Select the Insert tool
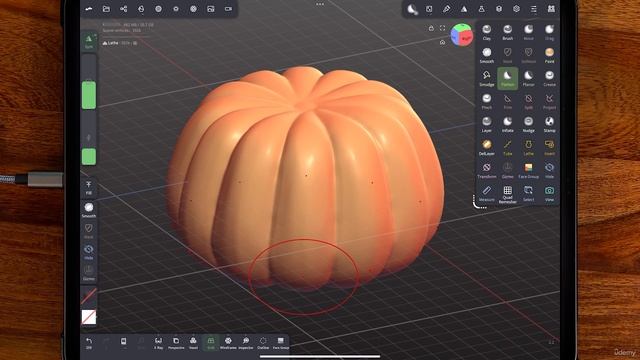The width and height of the screenshot is (640, 360). coord(549,147)
